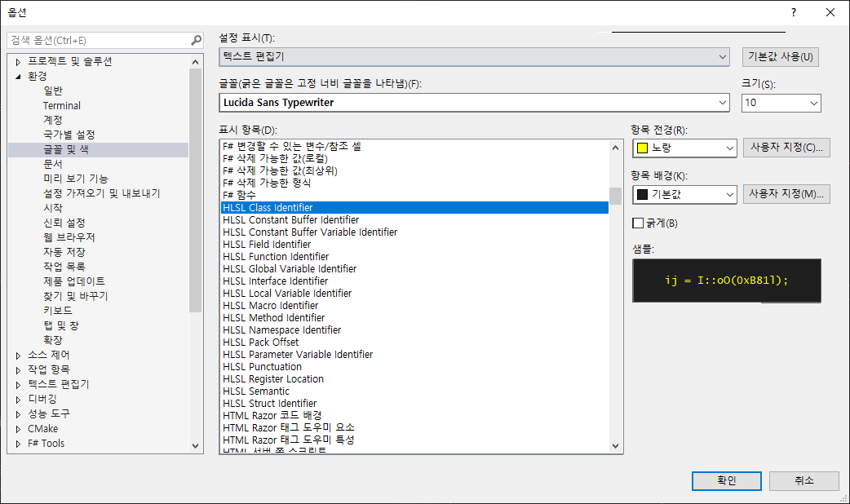The width and height of the screenshot is (850, 504).
Task: Open the Lucida Sans Typewriter font dropdown
Action: [x=474, y=103]
